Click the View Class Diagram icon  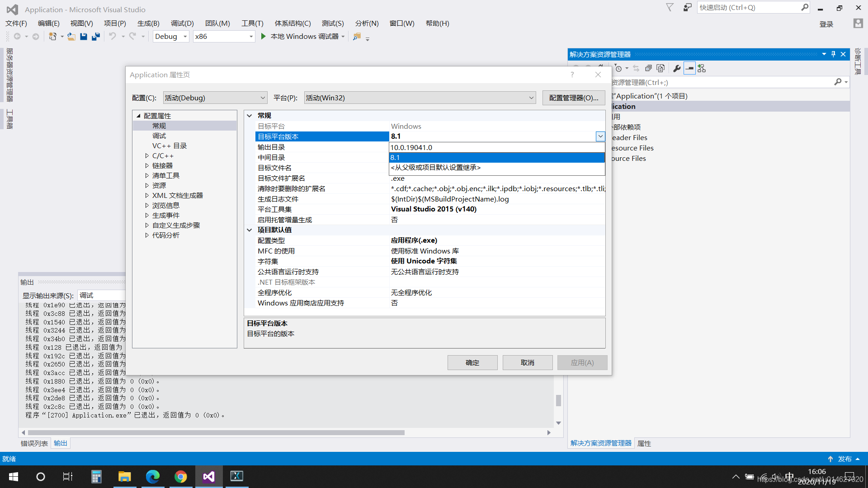point(702,68)
